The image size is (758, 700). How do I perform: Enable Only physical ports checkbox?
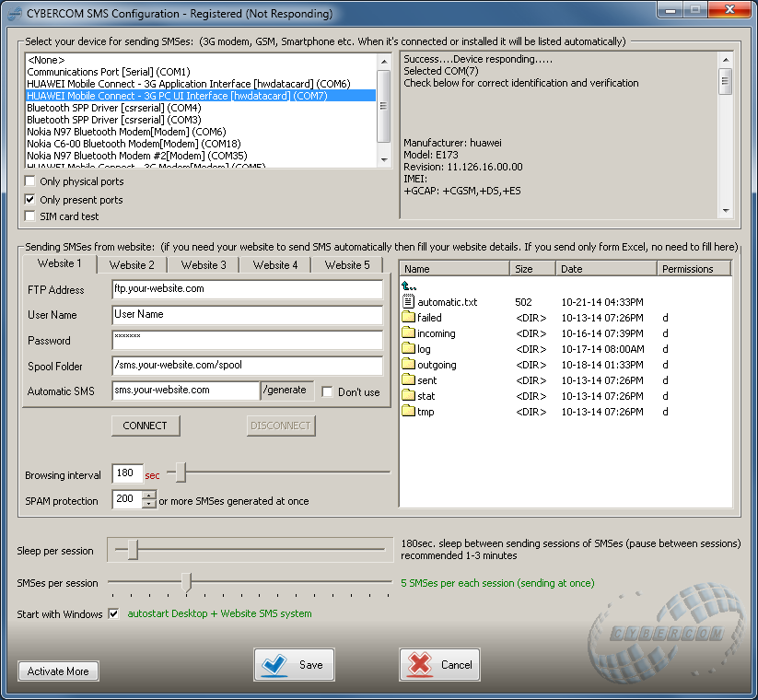[x=30, y=181]
